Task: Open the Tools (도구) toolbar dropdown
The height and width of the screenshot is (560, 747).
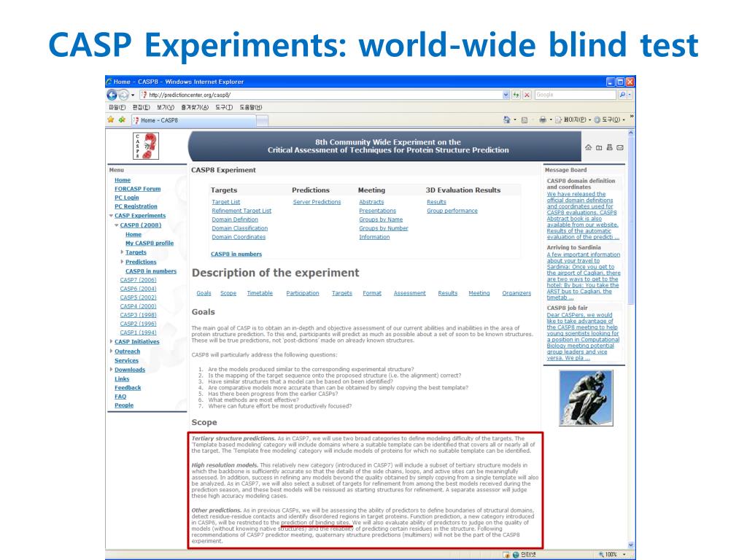Action: point(609,120)
